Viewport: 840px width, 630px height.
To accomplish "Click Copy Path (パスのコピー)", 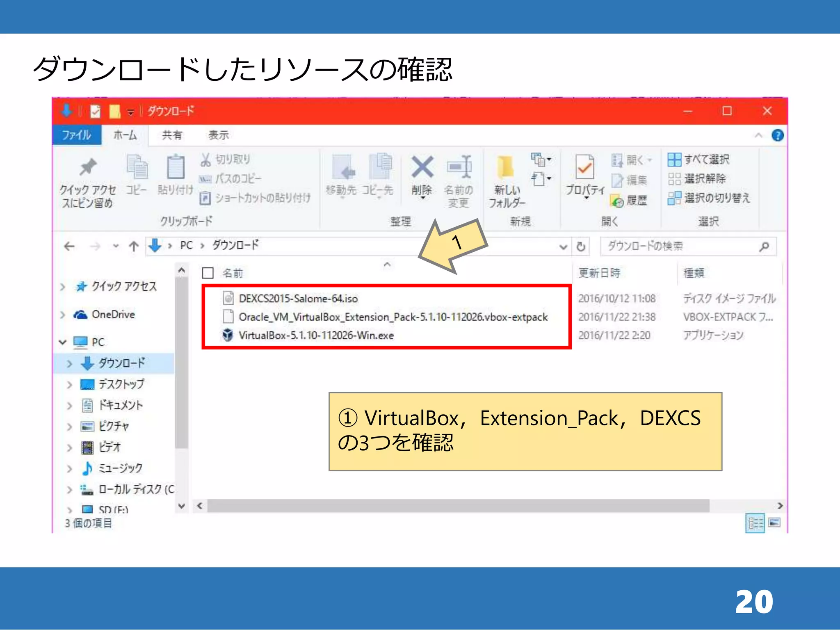I will 230,178.
